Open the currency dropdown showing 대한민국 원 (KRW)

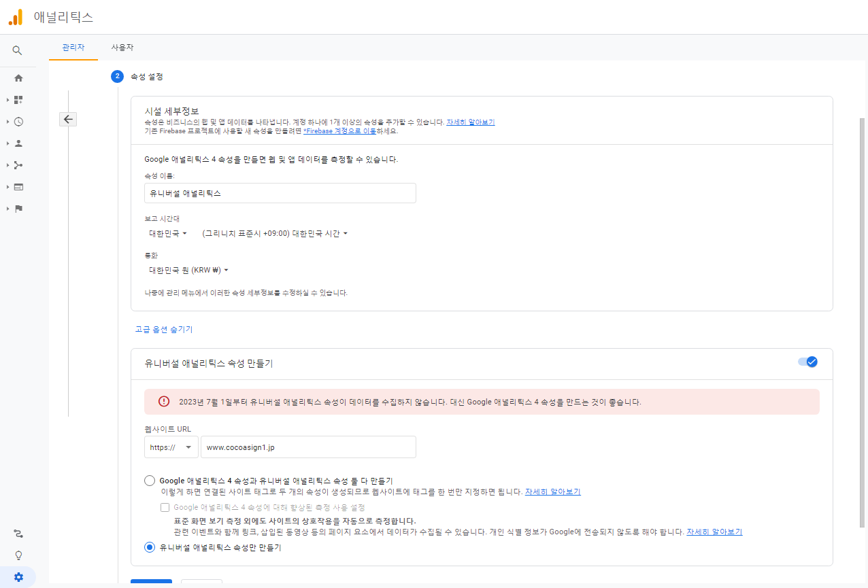pos(188,270)
